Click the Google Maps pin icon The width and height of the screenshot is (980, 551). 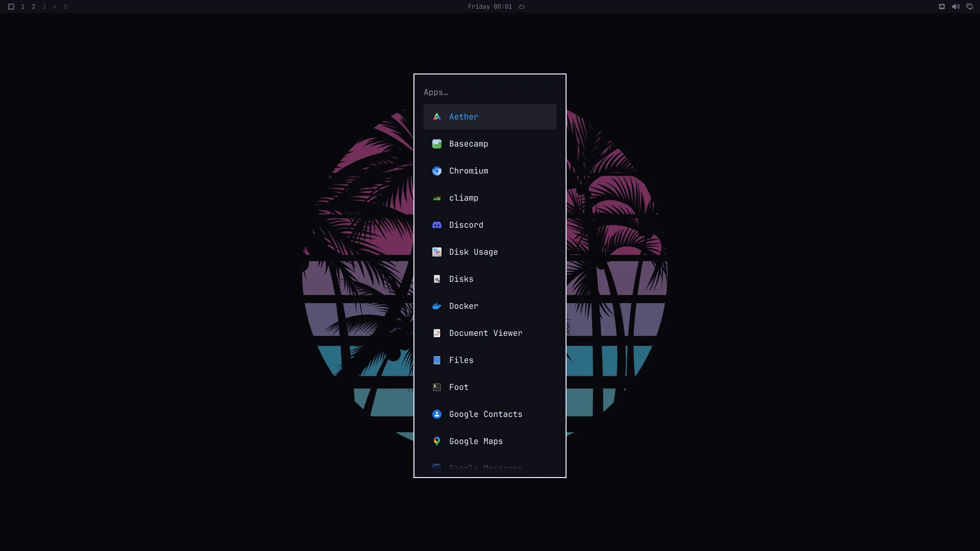(x=437, y=441)
